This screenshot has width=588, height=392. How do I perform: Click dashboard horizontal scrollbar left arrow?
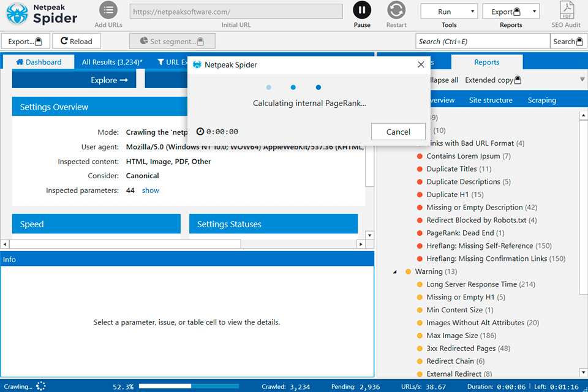coord(5,244)
